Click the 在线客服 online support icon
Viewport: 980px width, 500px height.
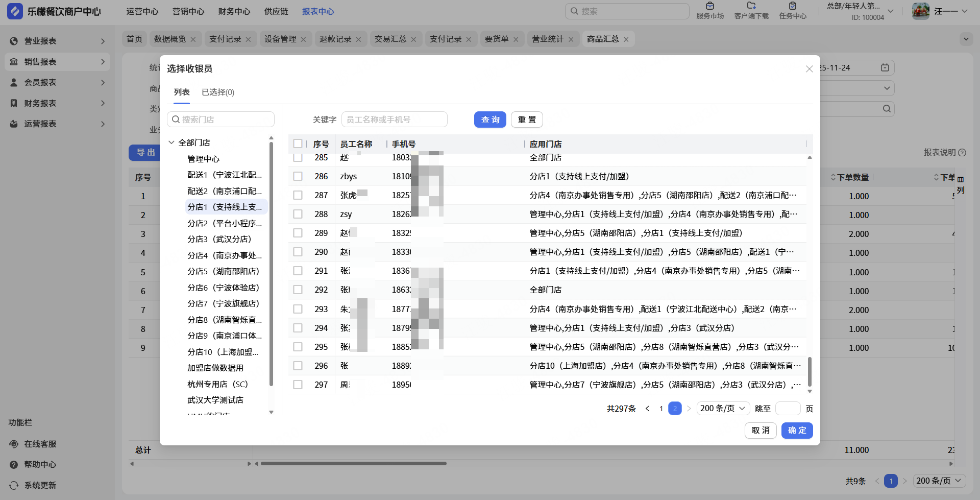tap(14, 444)
